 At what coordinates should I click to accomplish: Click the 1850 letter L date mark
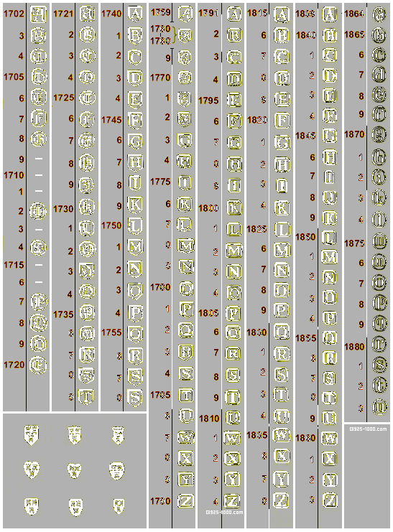[x=330, y=237]
